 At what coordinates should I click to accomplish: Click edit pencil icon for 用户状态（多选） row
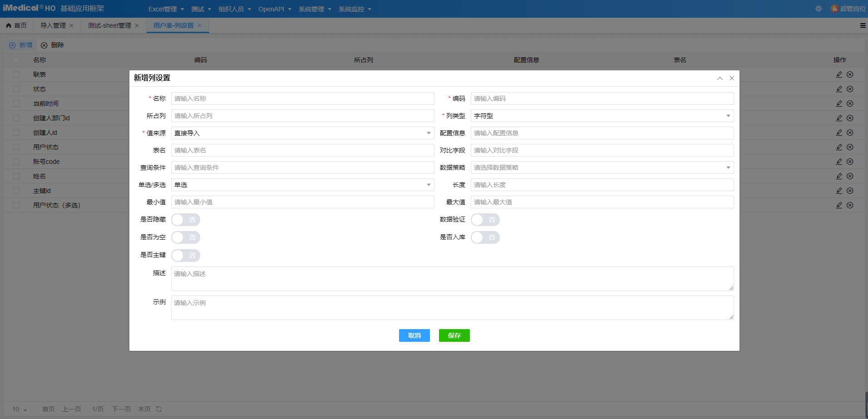pos(839,205)
